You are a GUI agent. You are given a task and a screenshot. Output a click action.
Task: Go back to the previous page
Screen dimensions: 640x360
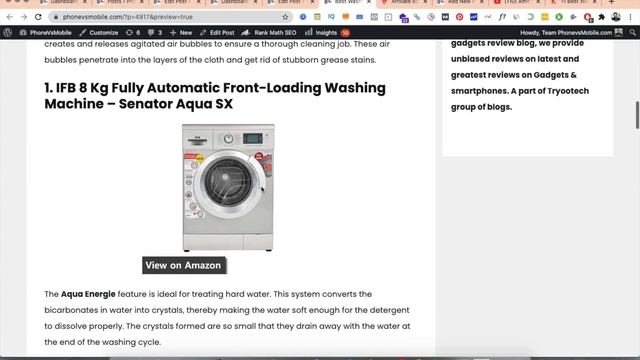(10, 17)
